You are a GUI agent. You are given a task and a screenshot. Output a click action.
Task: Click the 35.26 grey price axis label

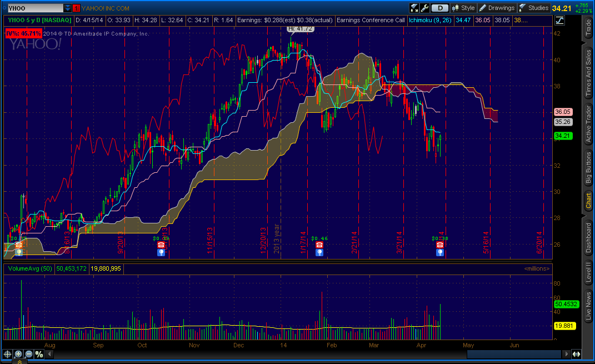pos(563,122)
